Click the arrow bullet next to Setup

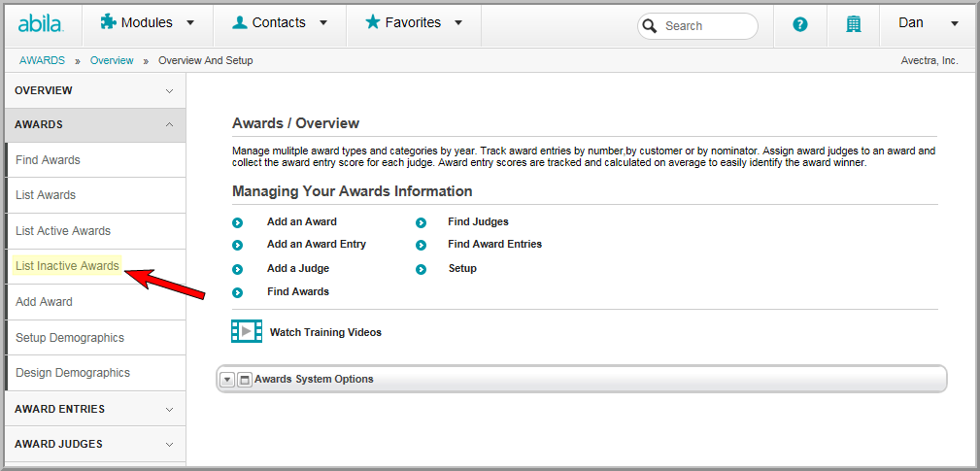click(421, 269)
